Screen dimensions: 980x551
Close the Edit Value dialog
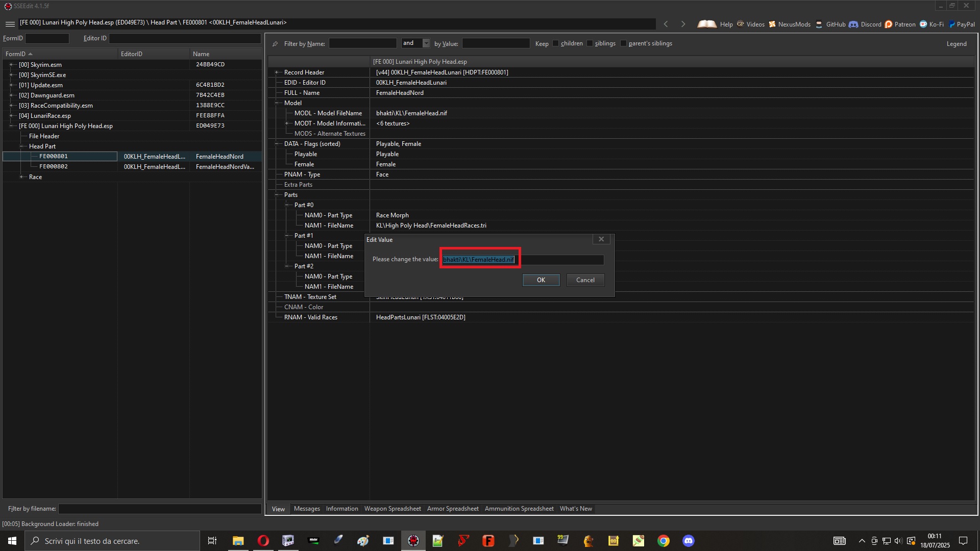[601, 239]
